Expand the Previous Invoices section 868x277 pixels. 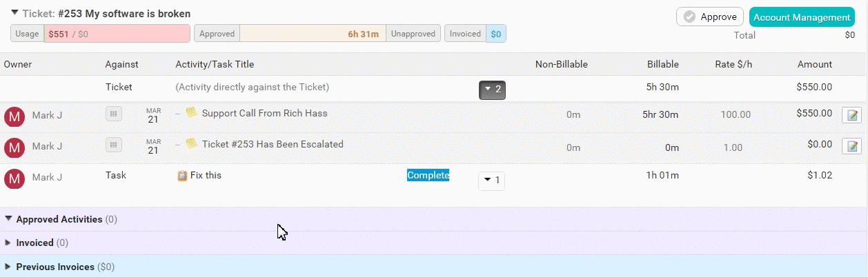tap(8, 266)
